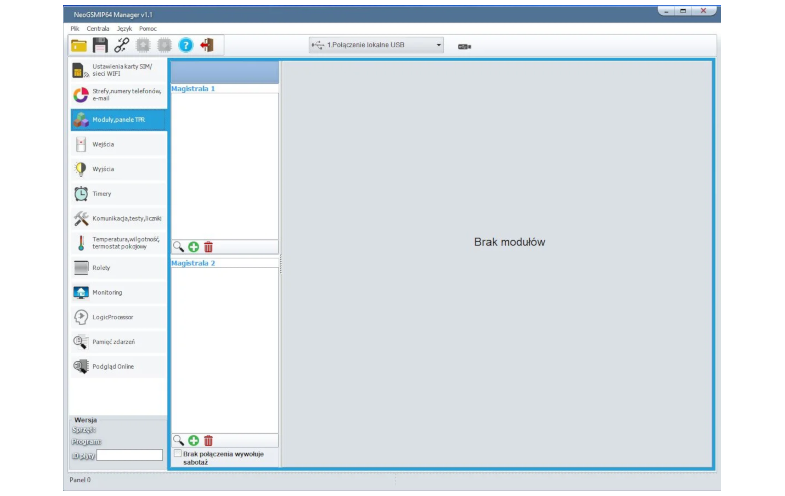The image size is (785, 496).
Task: Toggle 'Brak połączenia wywołuje sabotaż' checkbox
Action: [178, 453]
